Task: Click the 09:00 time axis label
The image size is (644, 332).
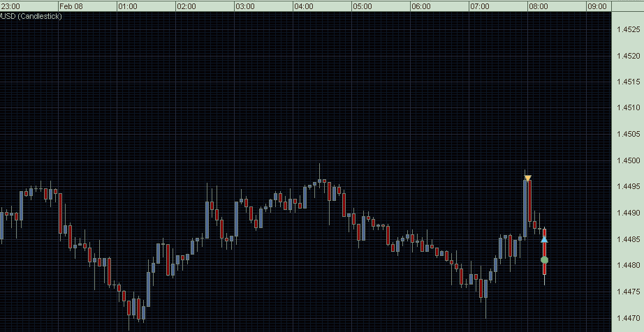Action: [597, 6]
